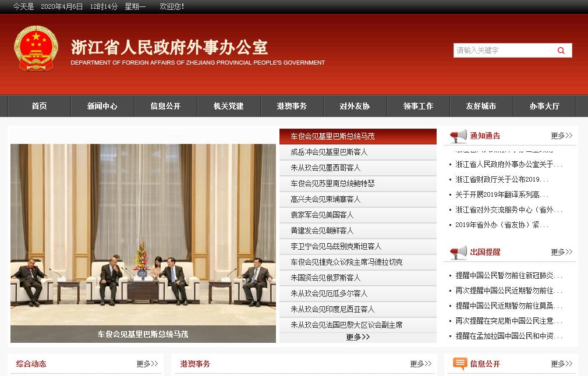
Task: Click the orange chat icon beside 信息公开
Action: pyautogui.click(x=460, y=364)
